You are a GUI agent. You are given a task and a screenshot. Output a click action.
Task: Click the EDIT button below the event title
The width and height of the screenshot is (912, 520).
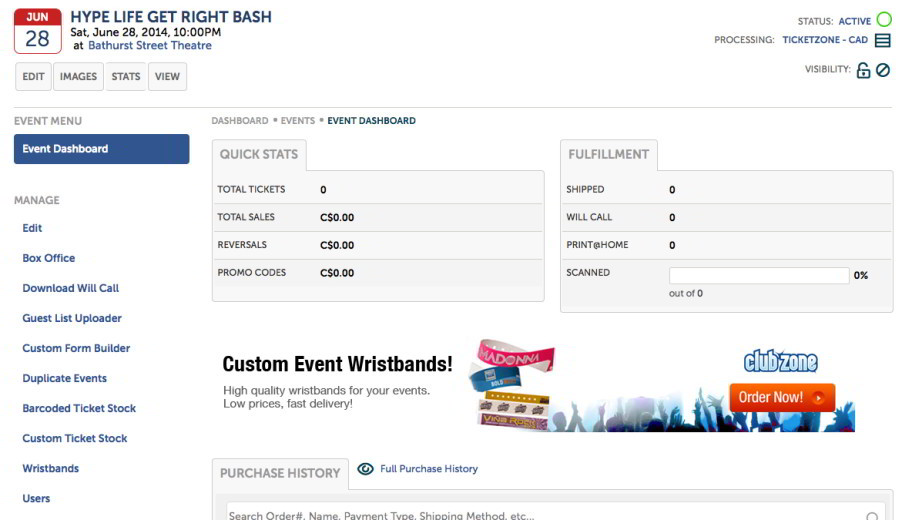pos(33,77)
